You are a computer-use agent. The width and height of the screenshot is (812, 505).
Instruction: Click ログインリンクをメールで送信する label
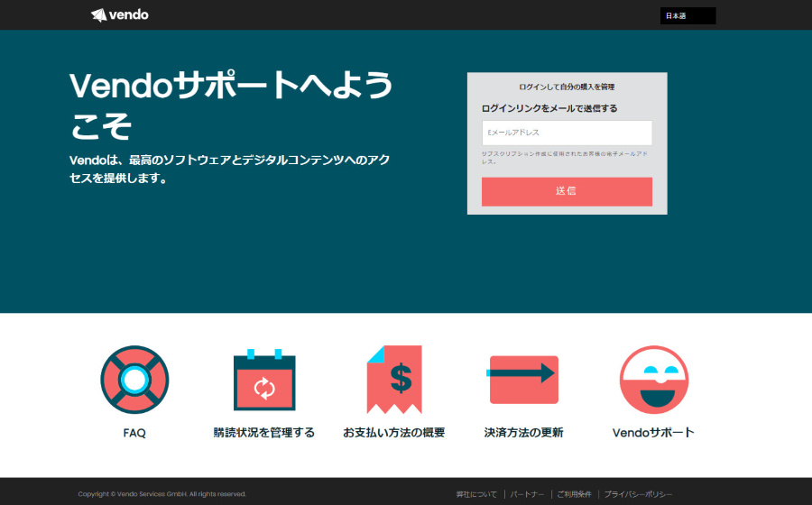point(549,108)
